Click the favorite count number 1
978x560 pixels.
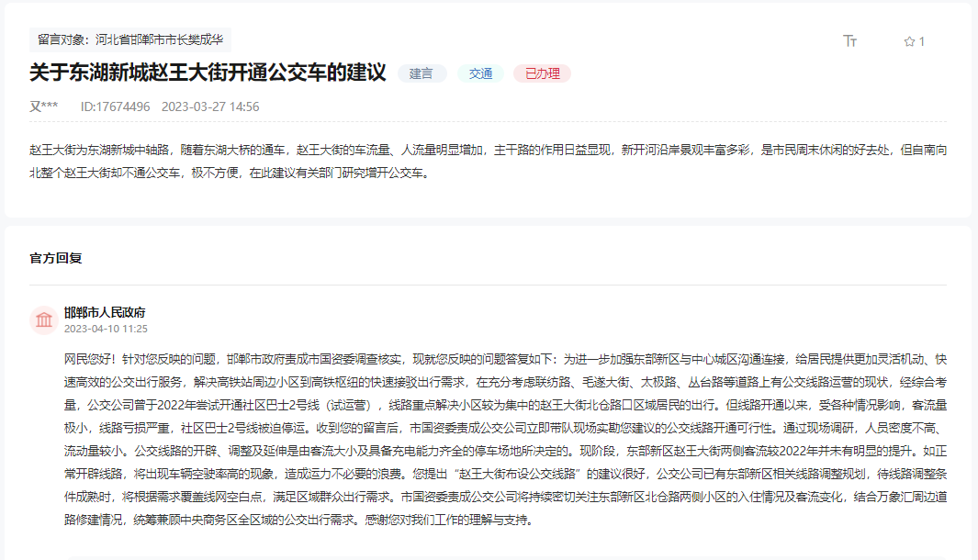pos(922,42)
